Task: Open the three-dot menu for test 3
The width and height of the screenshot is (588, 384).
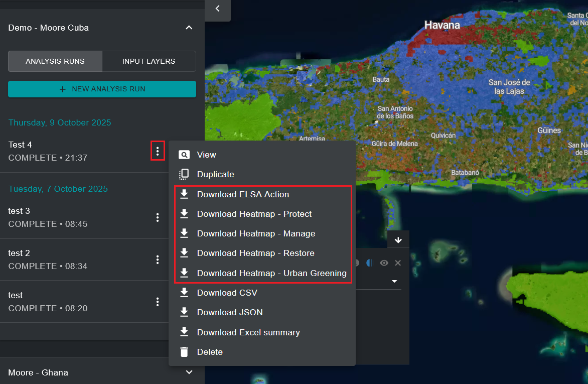Action: tap(158, 217)
